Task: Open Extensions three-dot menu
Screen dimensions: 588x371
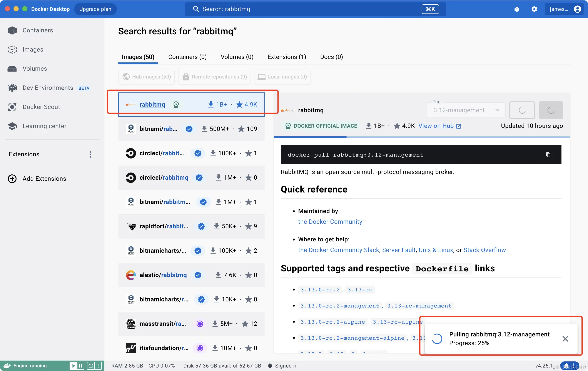Action: pos(90,154)
